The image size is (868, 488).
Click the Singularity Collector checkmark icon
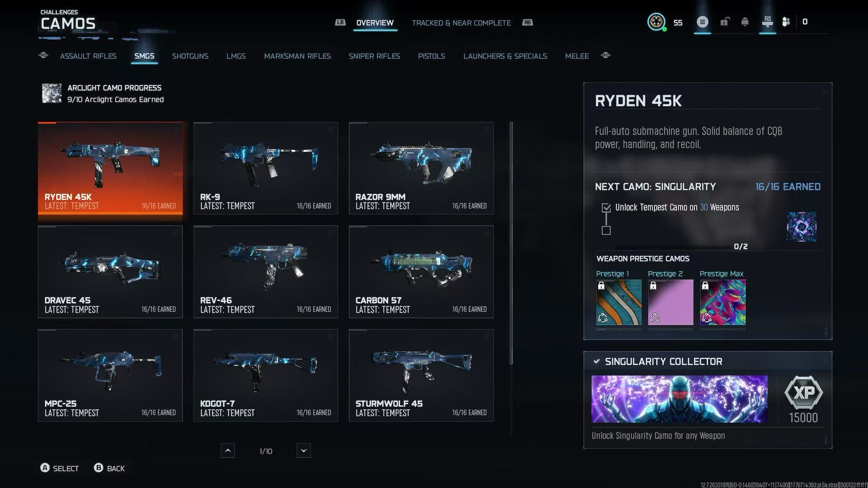(x=596, y=361)
